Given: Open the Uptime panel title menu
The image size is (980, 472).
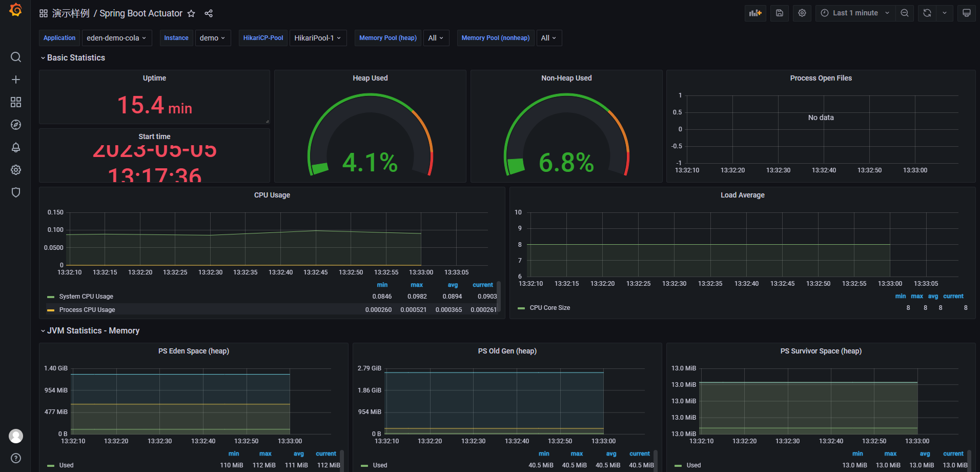Looking at the screenshot, I should pos(154,78).
